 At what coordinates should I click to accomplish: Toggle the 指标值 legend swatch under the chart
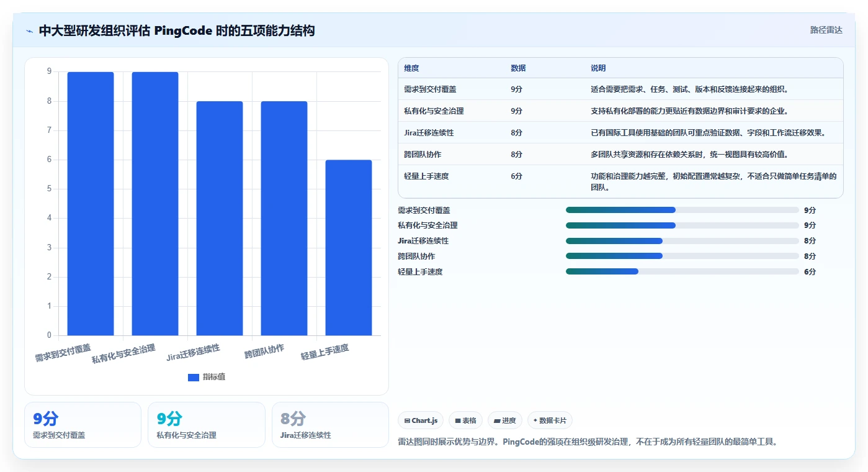tap(194, 377)
